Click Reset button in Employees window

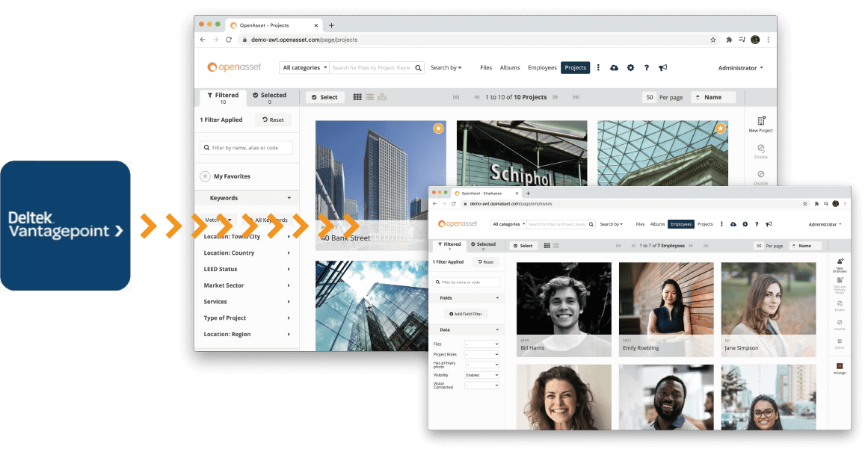[x=486, y=262]
